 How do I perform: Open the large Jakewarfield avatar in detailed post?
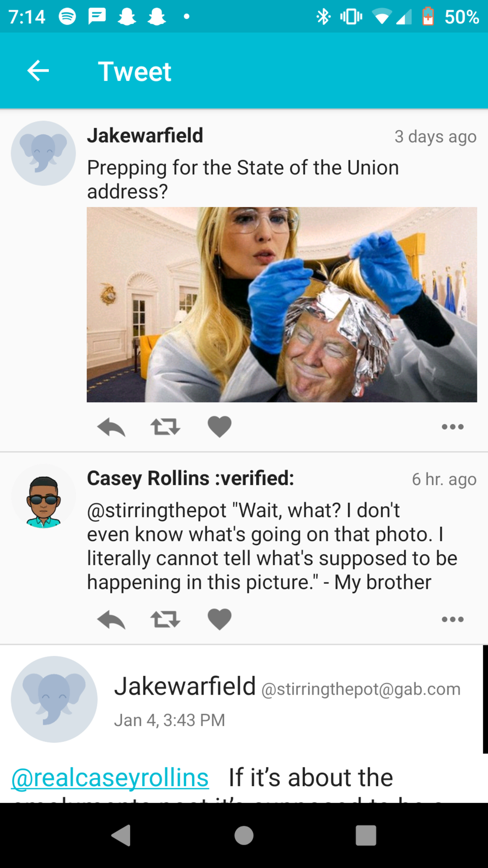(x=54, y=699)
